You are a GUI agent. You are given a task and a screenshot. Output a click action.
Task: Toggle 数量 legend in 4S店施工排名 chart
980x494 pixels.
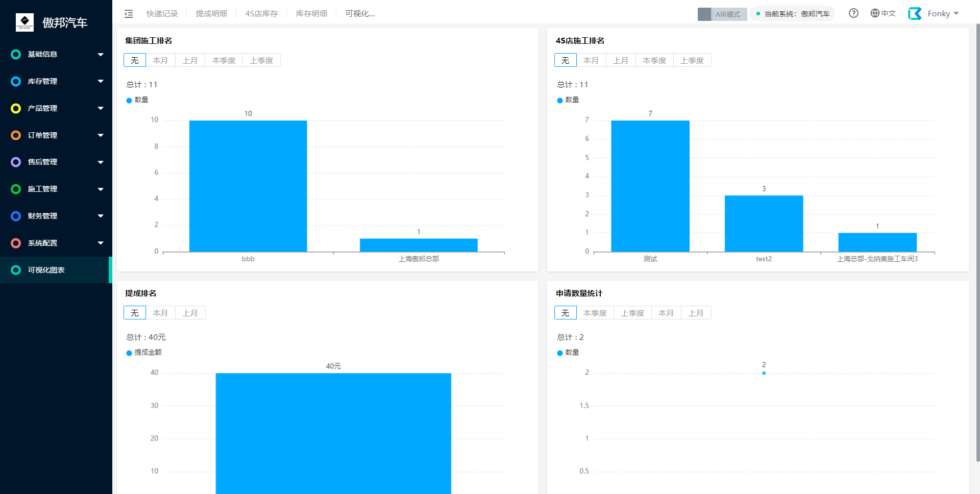(x=568, y=100)
